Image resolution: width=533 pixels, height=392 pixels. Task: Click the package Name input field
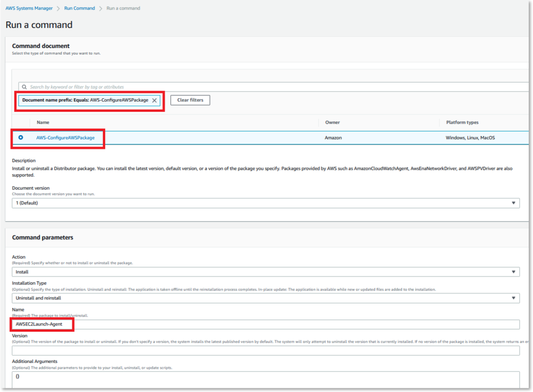tap(266, 324)
